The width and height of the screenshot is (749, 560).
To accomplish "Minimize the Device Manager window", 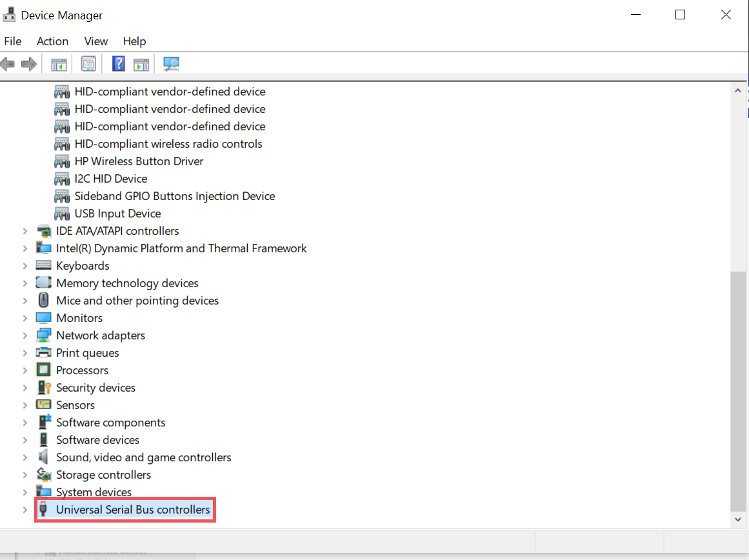I will click(636, 15).
